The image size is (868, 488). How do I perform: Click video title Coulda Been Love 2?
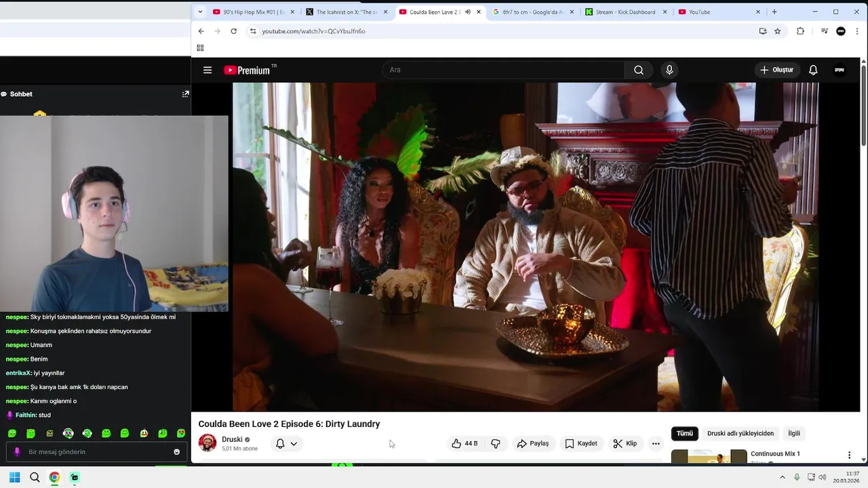coord(289,424)
